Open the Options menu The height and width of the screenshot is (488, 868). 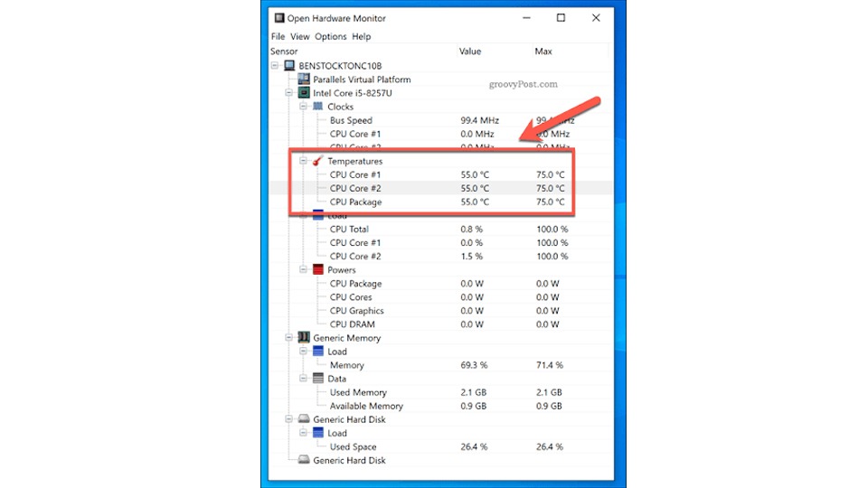[x=330, y=37]
